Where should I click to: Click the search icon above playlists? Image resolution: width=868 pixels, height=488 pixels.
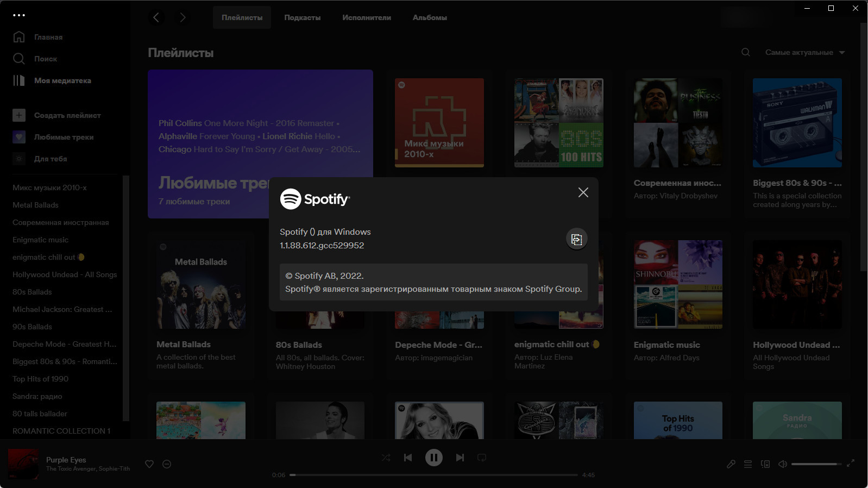click(x=746, y=52)
